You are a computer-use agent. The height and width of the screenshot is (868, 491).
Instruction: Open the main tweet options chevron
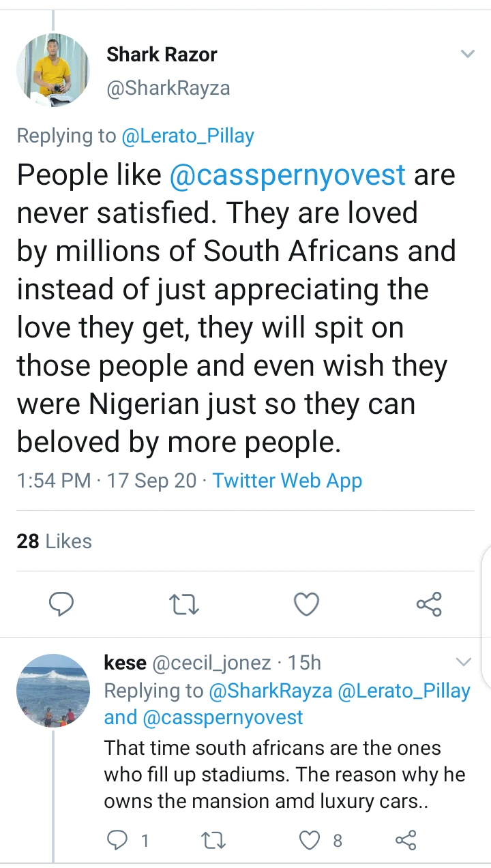pos(467,55)
